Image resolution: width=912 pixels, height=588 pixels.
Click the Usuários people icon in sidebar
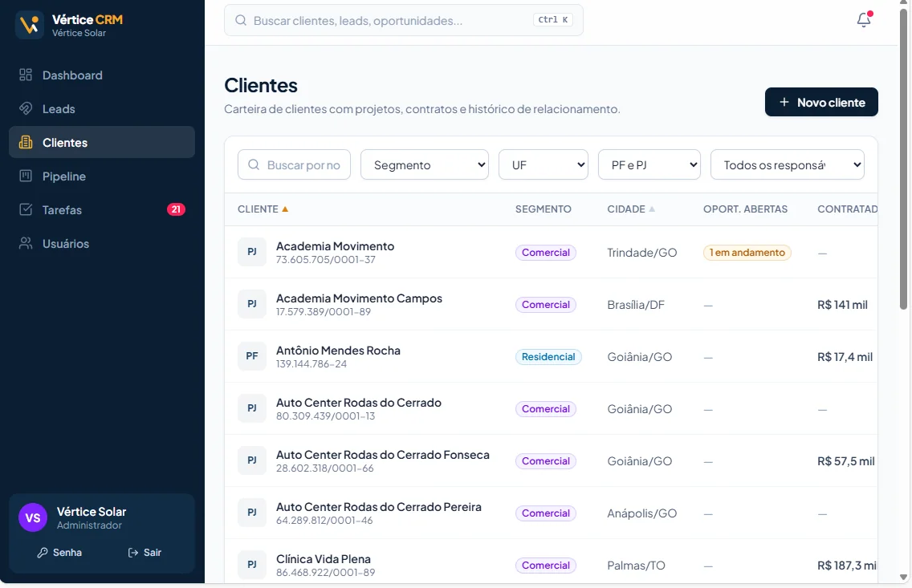click(26, 243)
